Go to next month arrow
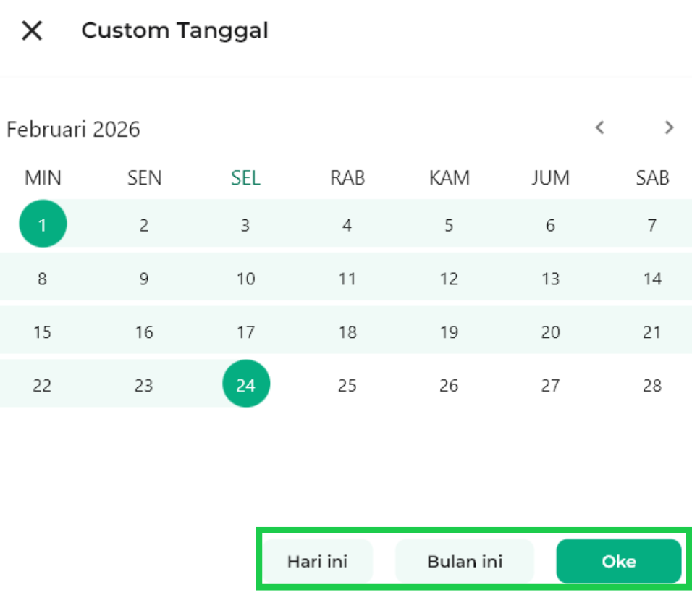This screenshot has height=616, width=692. point(669,127)
